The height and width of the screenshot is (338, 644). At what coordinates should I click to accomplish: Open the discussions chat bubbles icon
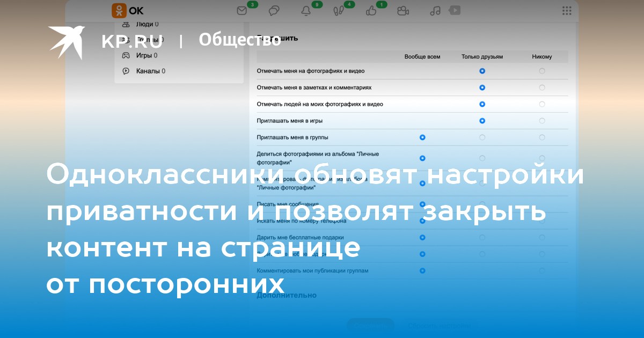coord(274,10)
